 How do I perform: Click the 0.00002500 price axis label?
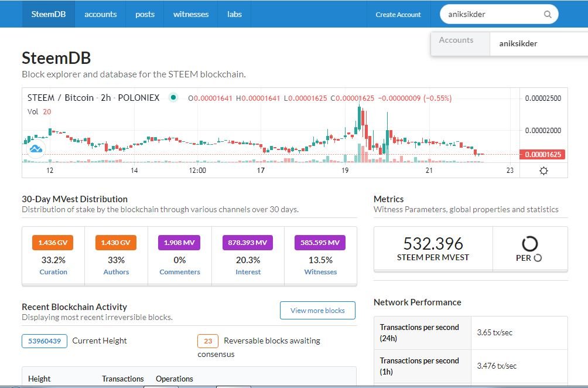[x=543, y=98]
